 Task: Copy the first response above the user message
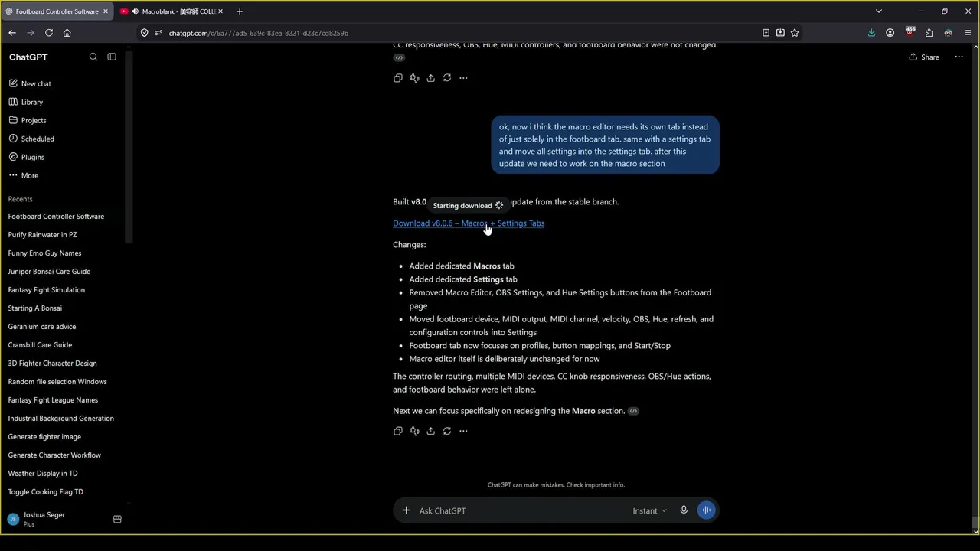click(398, 78)
